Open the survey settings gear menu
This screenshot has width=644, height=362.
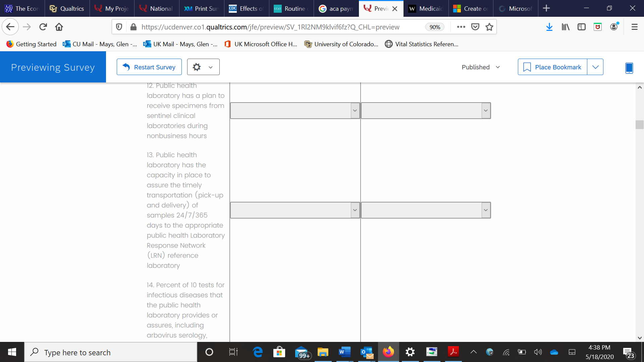click(x=203, y=67)
